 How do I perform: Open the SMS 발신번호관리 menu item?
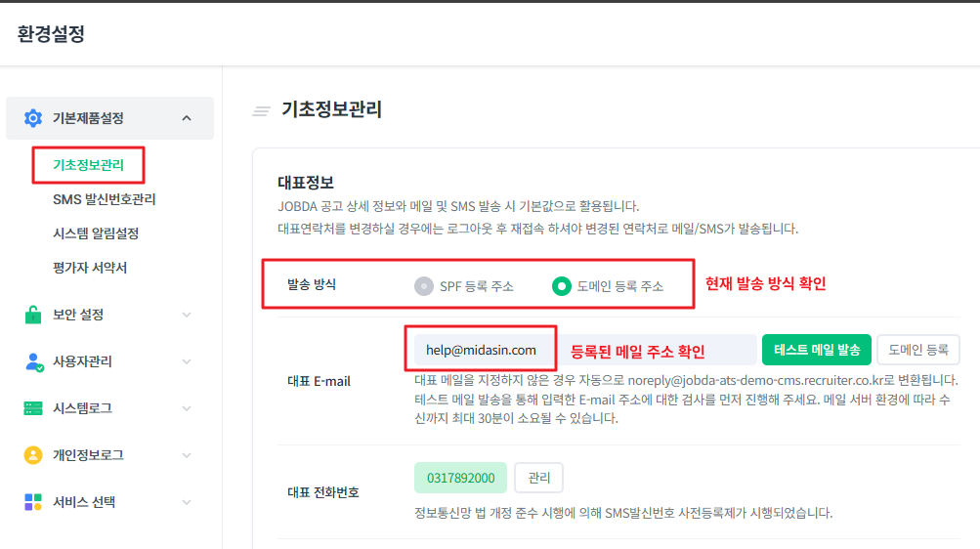coord(104,199)
